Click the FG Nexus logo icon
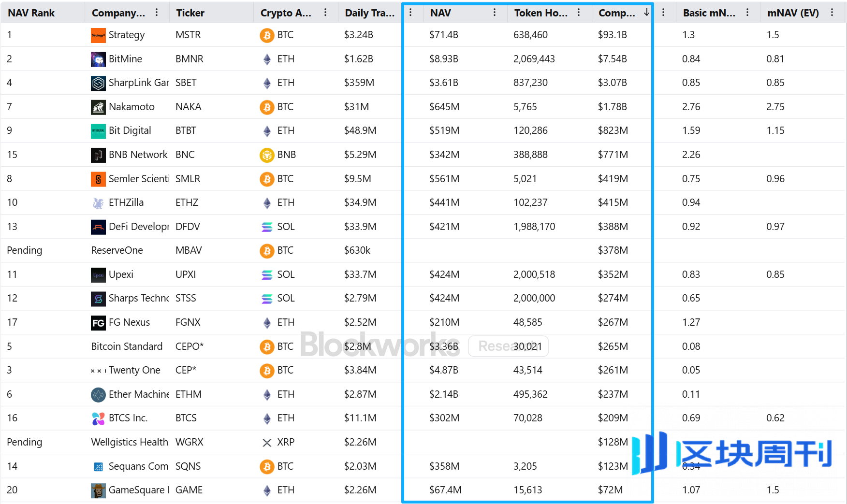Image resolution: width=847 pixels, height=504 pixels. [98, 323]
